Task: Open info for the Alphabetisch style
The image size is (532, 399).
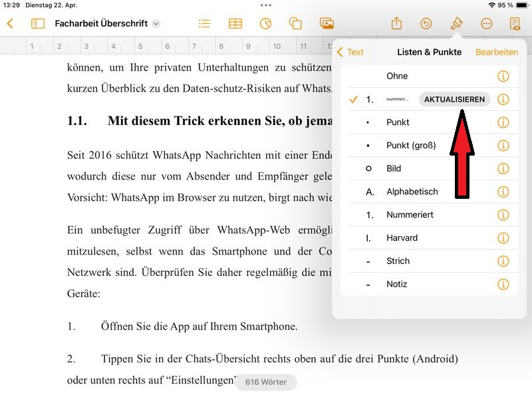Action: tap(503, 192)
